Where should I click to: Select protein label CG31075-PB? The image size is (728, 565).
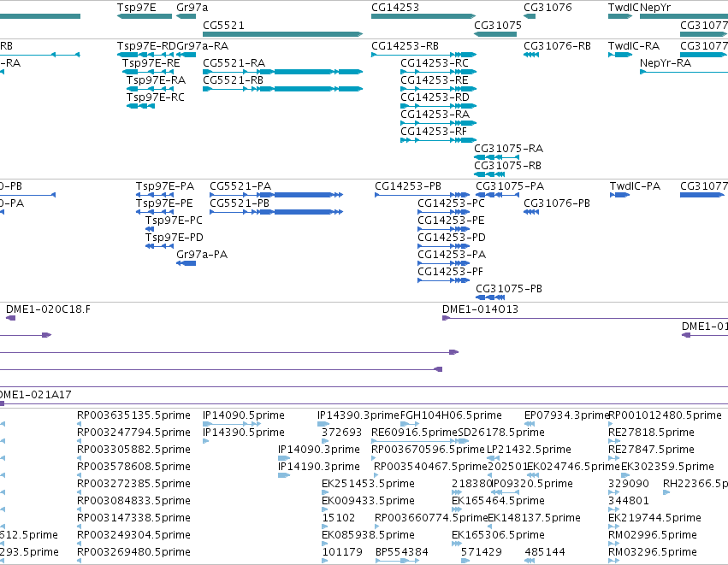[x=509, y=290]
